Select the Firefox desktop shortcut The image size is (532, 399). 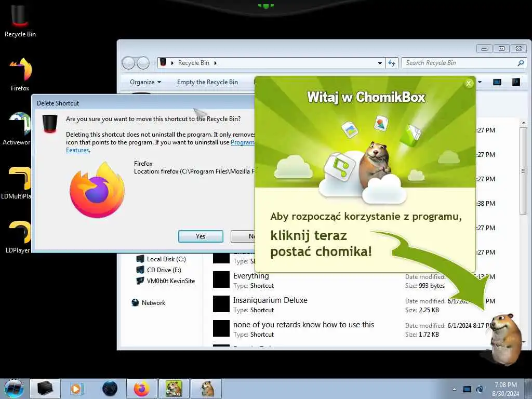pos(20,75)
